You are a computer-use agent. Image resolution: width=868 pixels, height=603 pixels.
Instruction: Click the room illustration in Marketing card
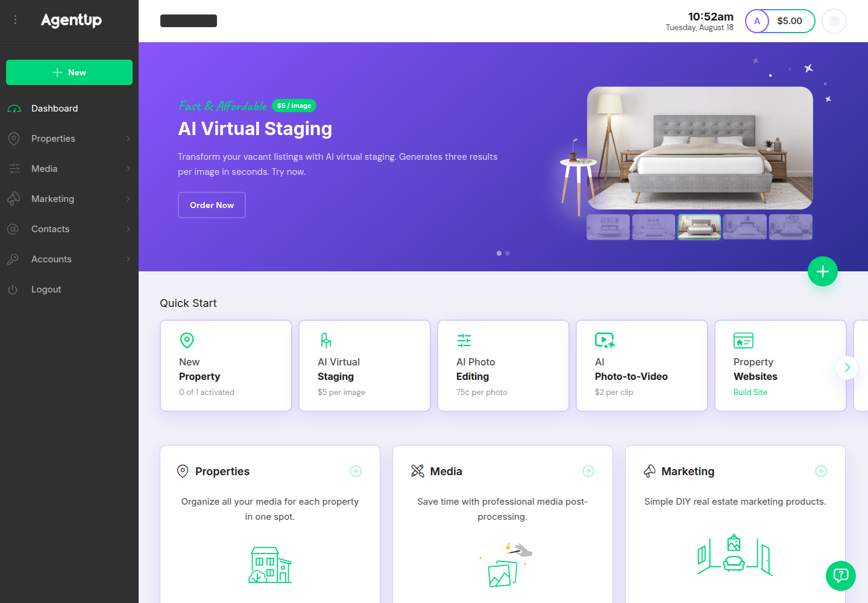click(735, 555)
